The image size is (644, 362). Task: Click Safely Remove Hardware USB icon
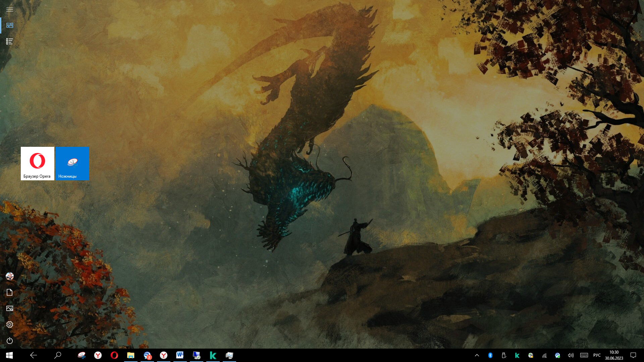coord(504,355)
